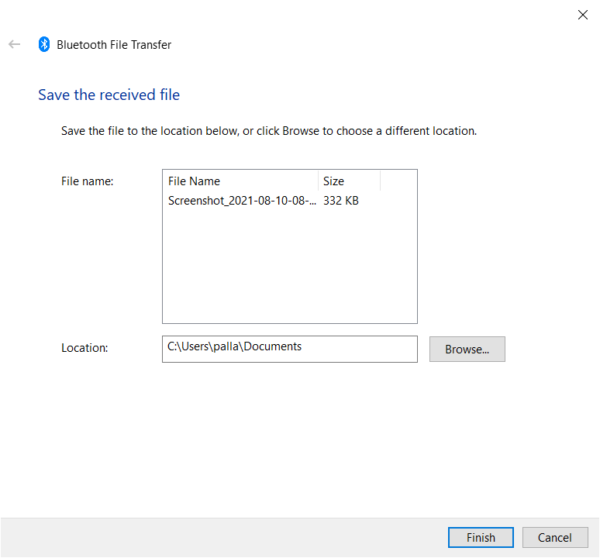Viewport: 600px width, 558px height.
Task: Open the Browse... location chooser
Action: [x=467, y=349]
